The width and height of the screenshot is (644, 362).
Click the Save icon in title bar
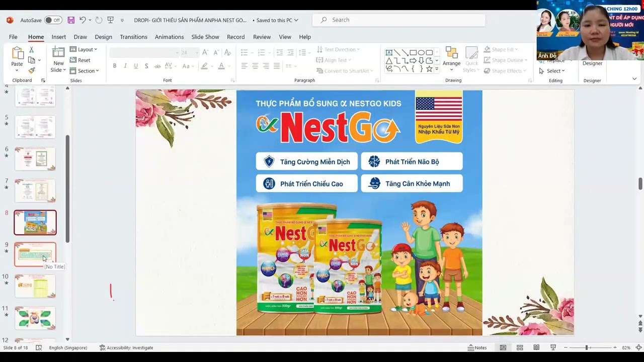click(x=71, y=20)
